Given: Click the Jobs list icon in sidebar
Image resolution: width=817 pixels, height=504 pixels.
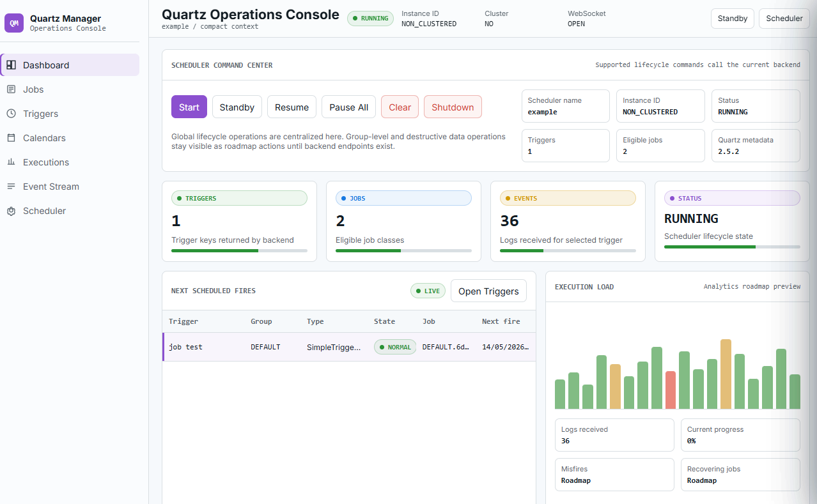Looking at the screenshot, I should point(11,89).
